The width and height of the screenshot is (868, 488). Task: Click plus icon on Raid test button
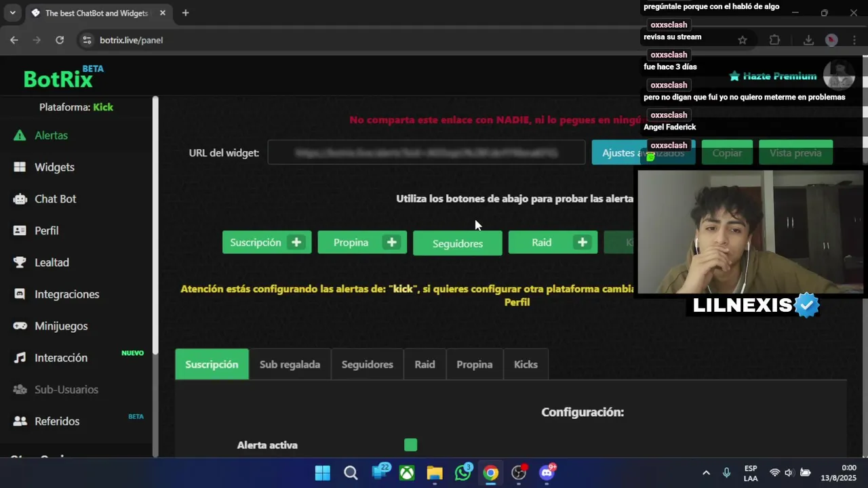(x=583, y=243)
